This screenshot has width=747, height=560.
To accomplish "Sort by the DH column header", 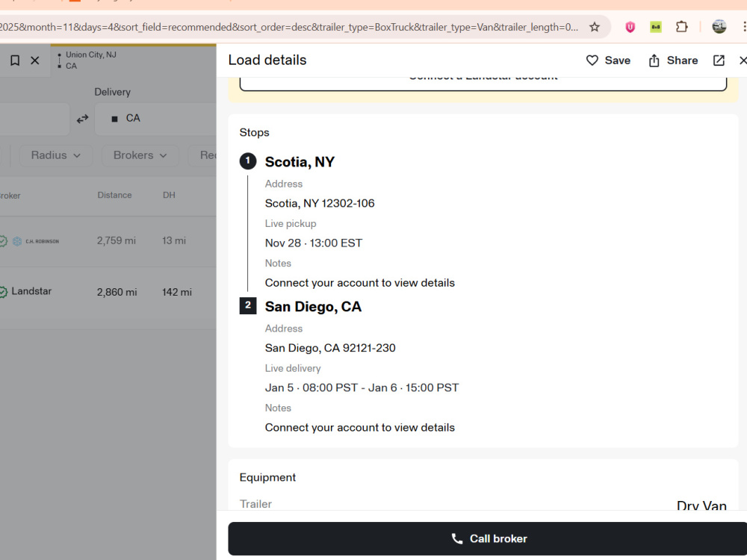I will [169, 195].
